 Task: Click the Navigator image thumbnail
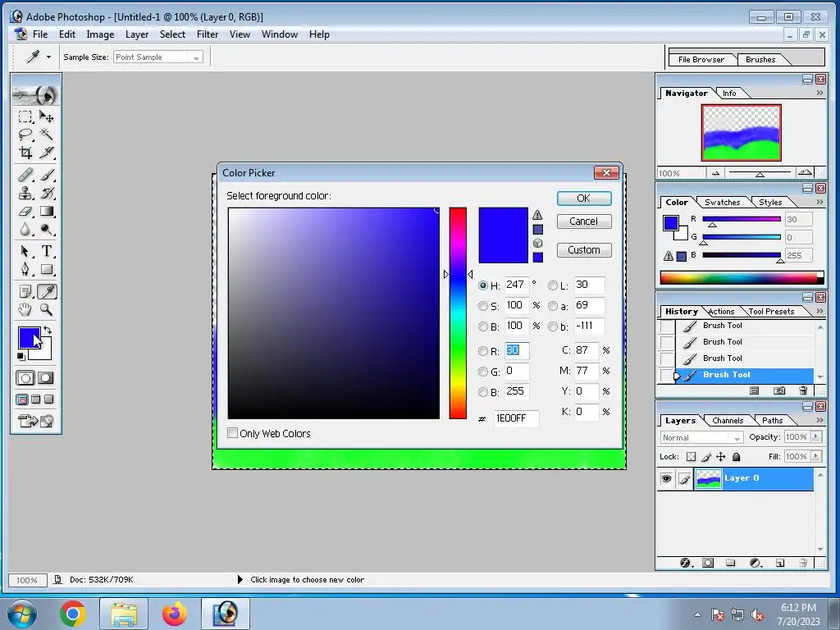tap(742, 132)
